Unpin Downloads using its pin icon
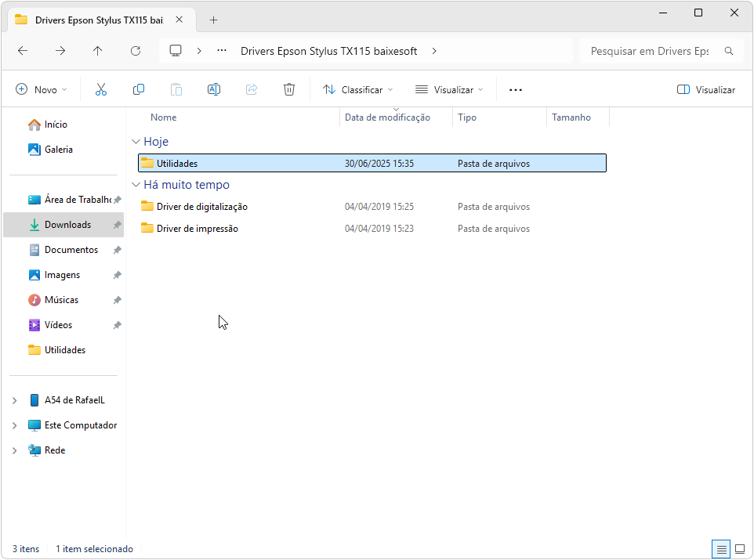Image resolution: width=754 pixels, height=560 pixels. click(117, 225)
